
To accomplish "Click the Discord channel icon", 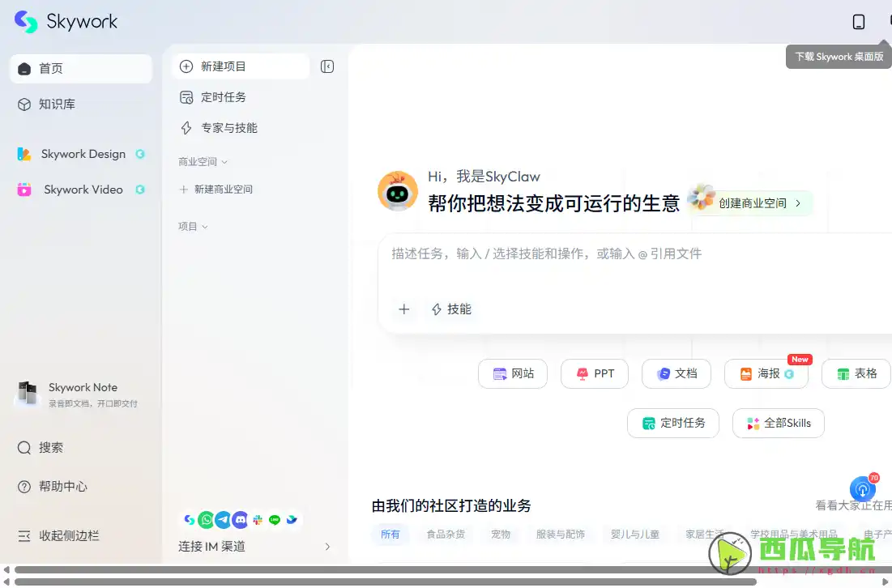I will click(x=240, y=520).
